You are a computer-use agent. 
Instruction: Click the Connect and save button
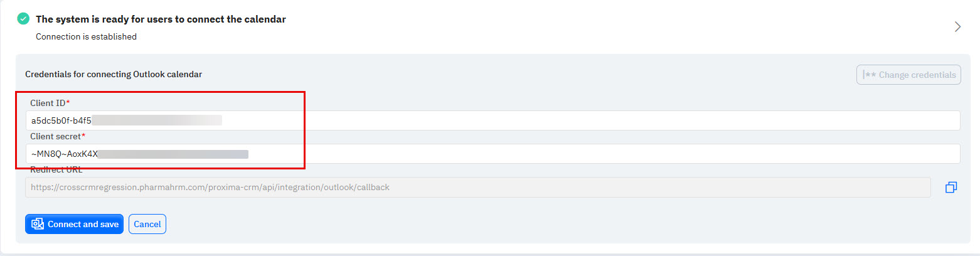point(74,224)
